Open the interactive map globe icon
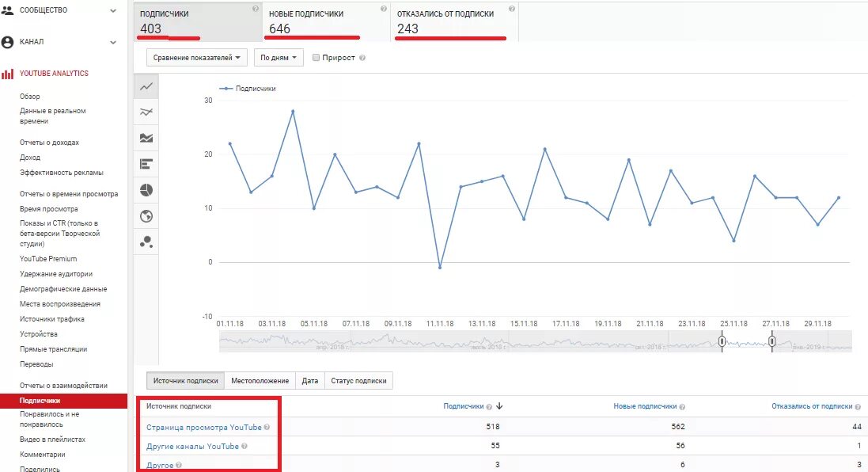Screen dimensions: 868x472 [146, 216]
